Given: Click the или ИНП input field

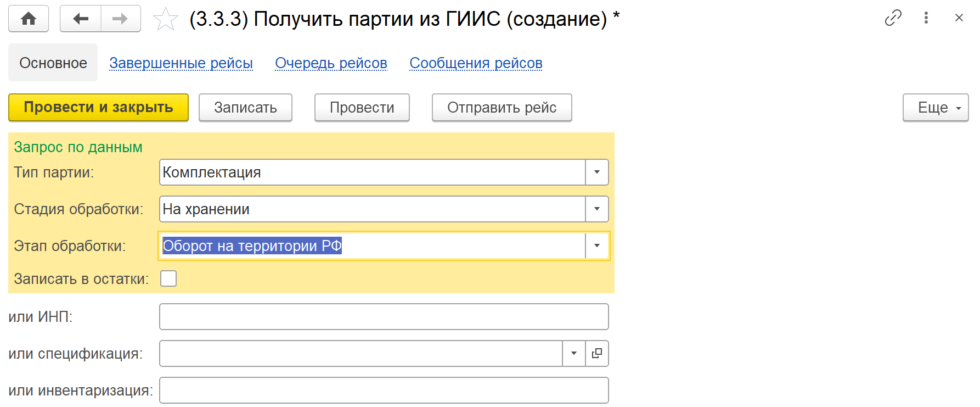Looking at the screenshot, I should pos(384,316).
